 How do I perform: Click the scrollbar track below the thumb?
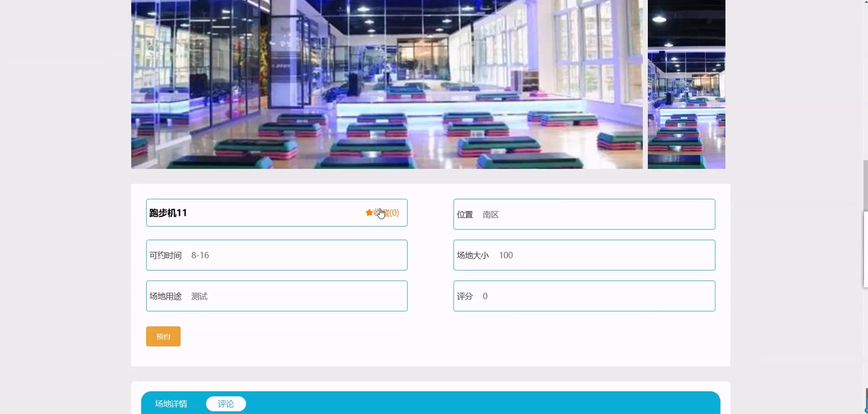tap(865, 337)
